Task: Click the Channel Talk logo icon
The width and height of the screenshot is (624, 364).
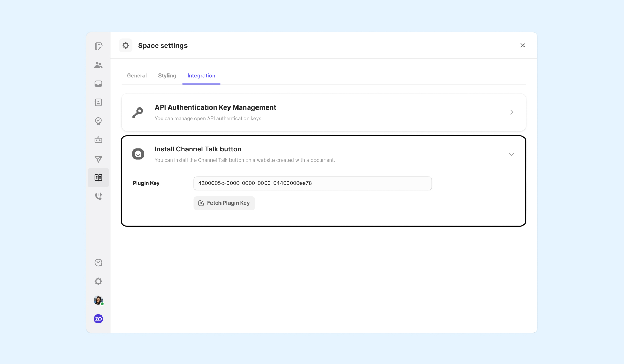Action: pos(138,154)
